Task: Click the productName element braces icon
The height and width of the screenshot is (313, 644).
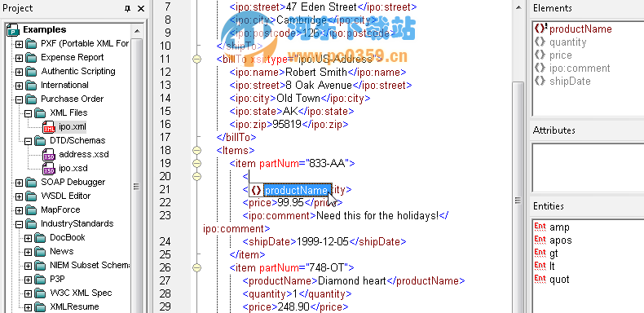Action: click(541, 29)
